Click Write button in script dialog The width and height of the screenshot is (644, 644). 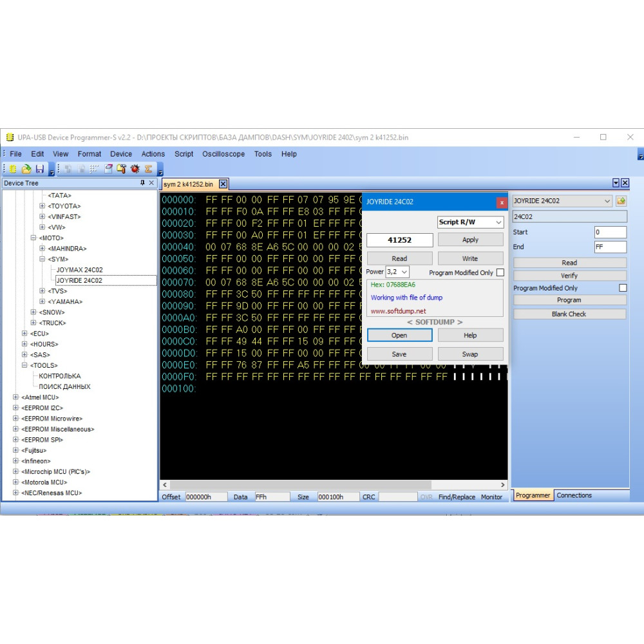(x=470, y=258)
